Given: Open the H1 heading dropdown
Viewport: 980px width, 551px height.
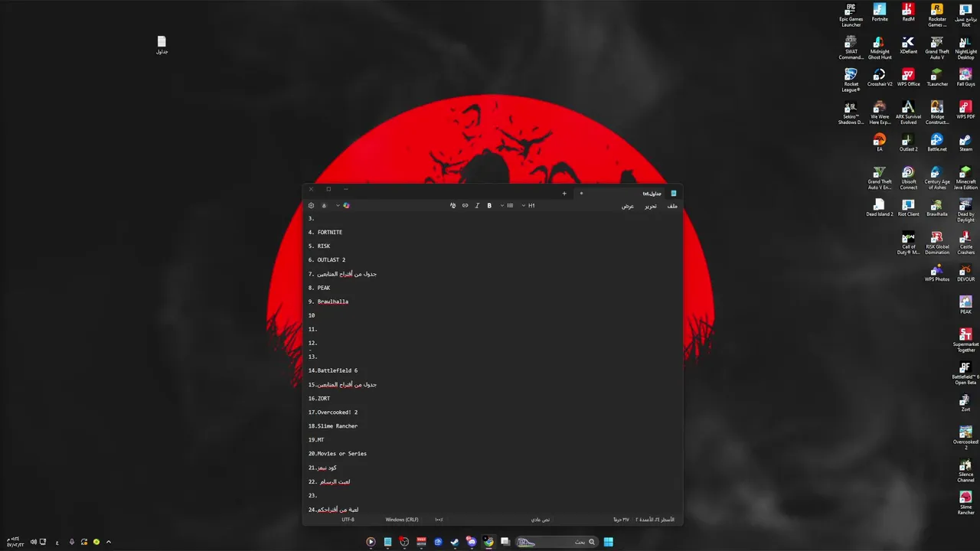Looking at the screenshot, I should point(528,205).
